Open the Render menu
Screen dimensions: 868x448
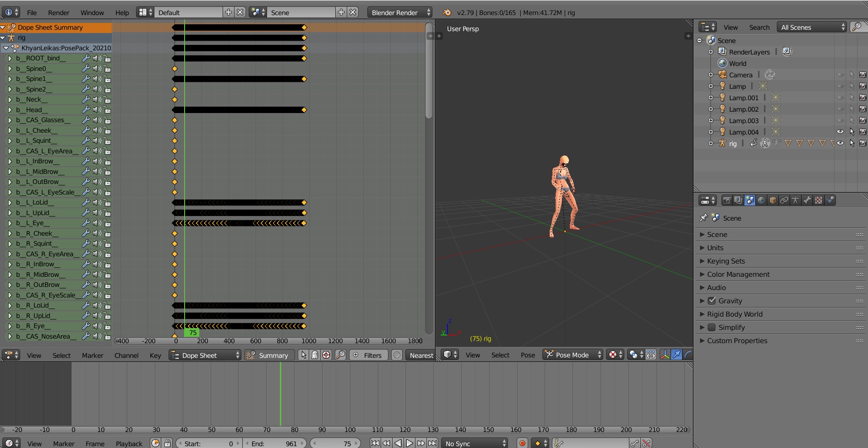[59, 12]
